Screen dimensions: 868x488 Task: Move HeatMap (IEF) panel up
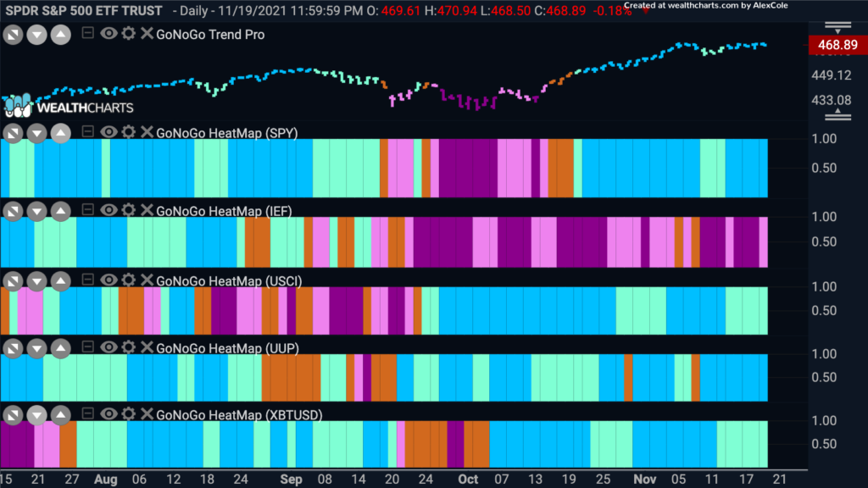point(60,211)
